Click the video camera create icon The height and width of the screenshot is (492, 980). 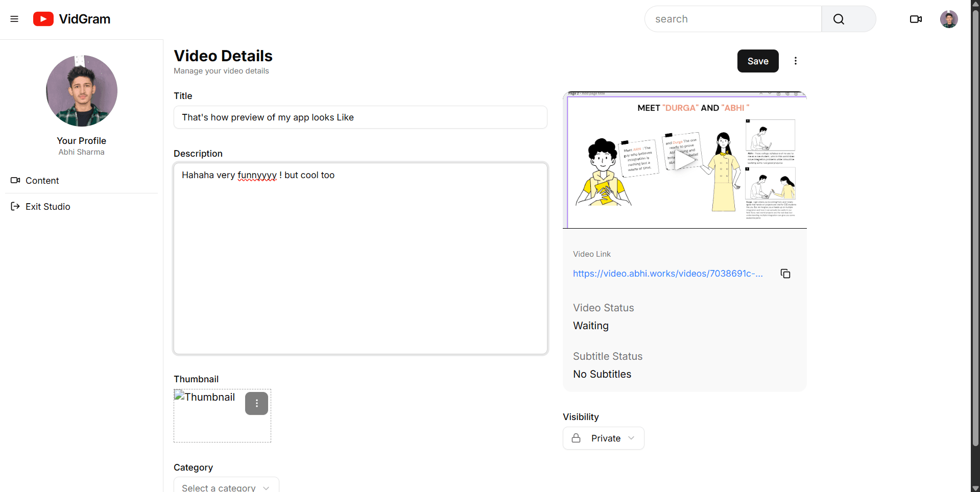coord(916,19)
